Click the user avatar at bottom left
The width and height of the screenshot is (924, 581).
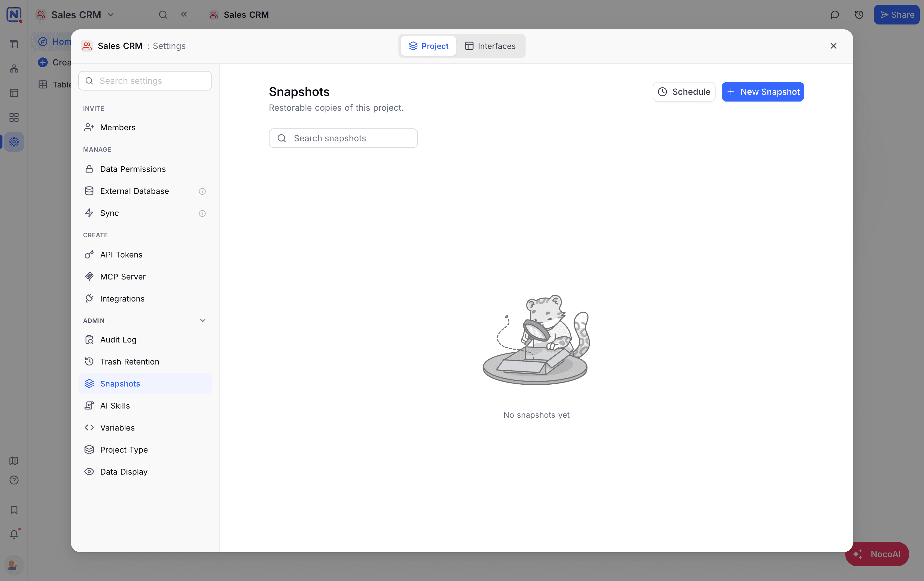(13, 565)
